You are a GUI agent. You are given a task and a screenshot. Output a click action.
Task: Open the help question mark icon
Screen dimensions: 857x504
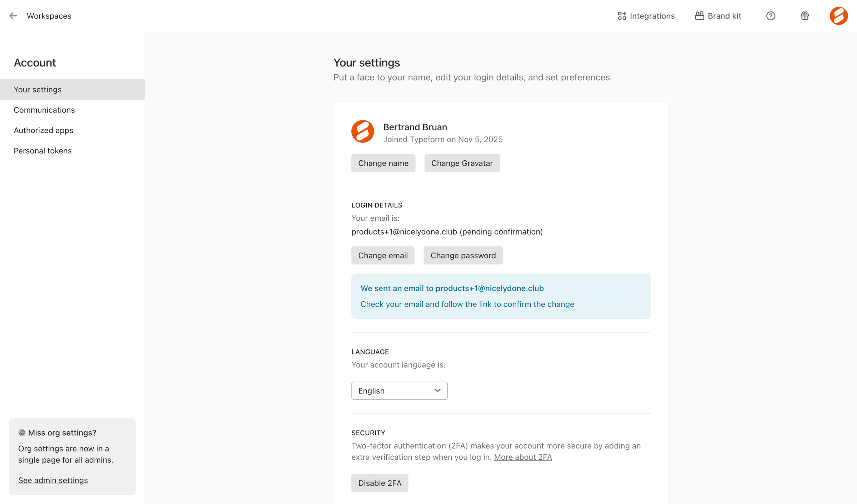[771, 16]
